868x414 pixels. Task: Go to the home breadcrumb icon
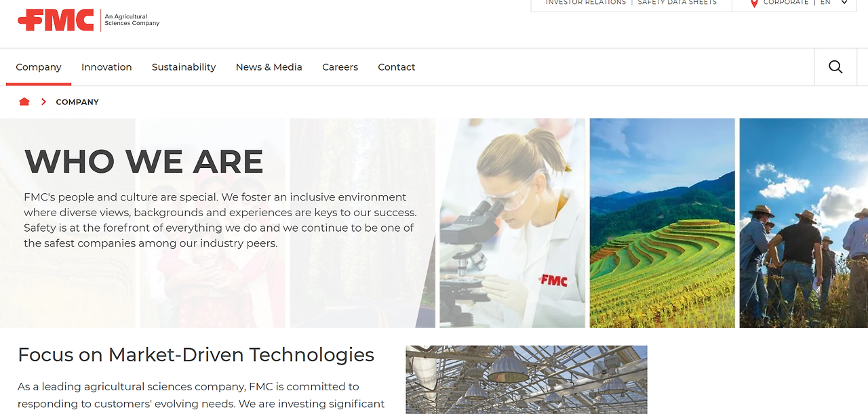[24, 102]
